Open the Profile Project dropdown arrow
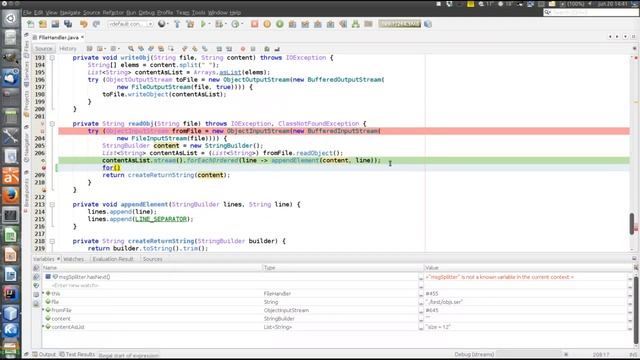 pos(242,24)
